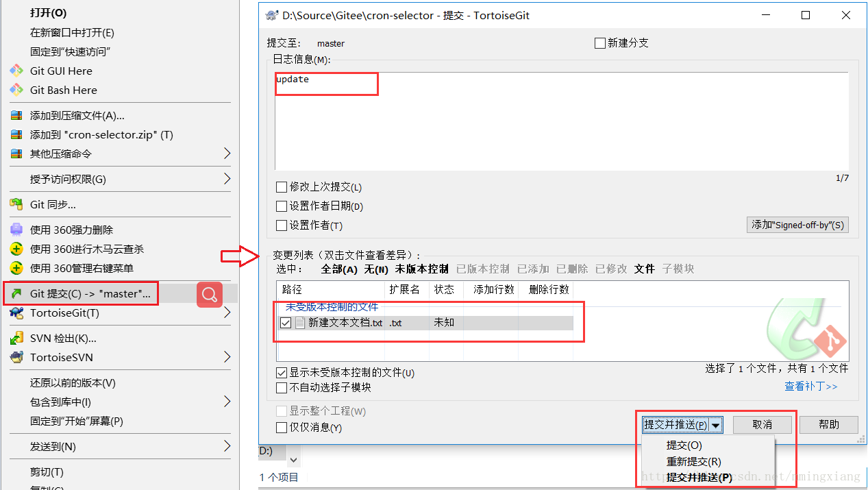Enable the 新建分支 checkbox
Screen dimensions: 868x490
click(x=600, y=43)
